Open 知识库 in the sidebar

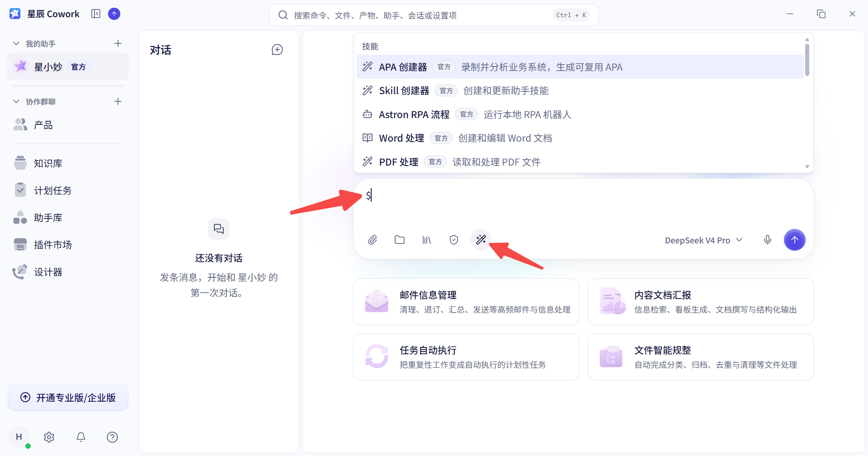click(x=68, y=163)
